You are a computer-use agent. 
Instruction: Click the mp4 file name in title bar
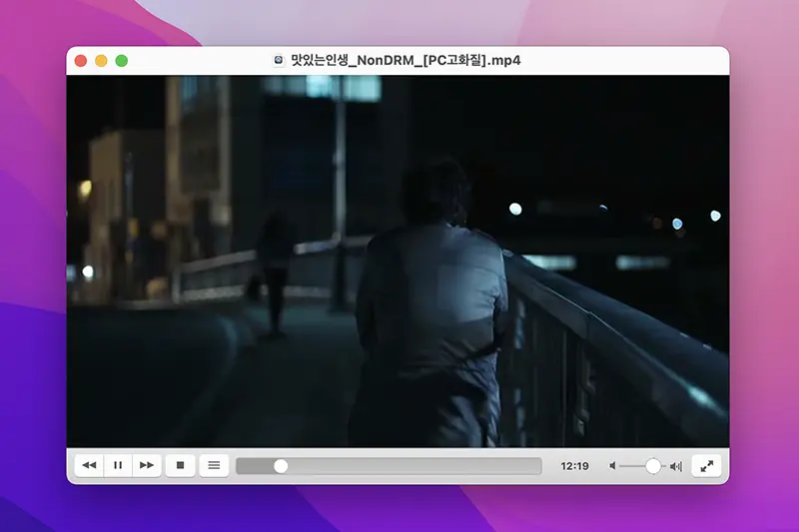click(404, 61)
